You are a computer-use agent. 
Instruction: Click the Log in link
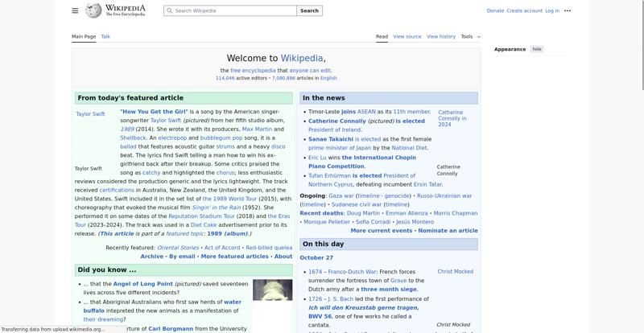click(552, 10)
